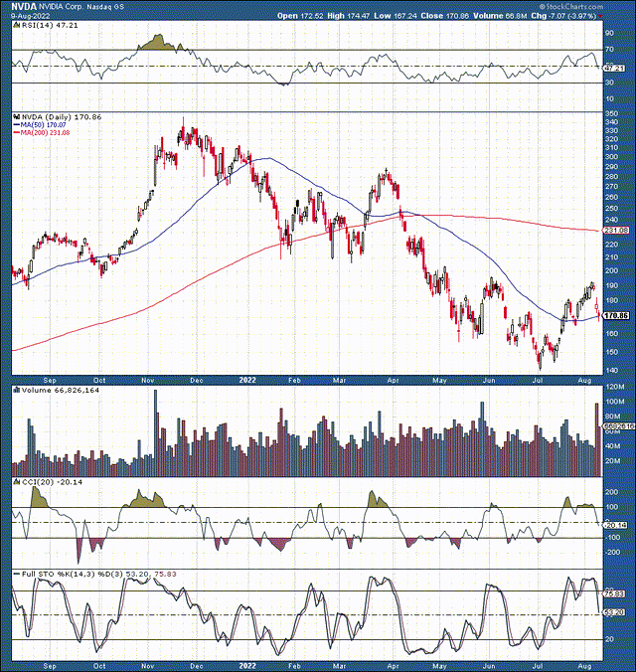Click the 'RSI(14) 47.21' indicator label
The image size is (636, 672).
[x=50, y=25]
